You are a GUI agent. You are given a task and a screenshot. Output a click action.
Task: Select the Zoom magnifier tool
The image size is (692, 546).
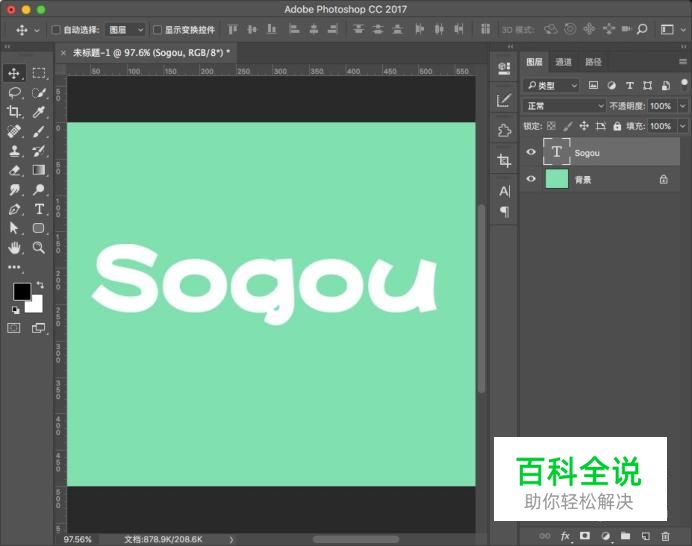tap(39, 247)
